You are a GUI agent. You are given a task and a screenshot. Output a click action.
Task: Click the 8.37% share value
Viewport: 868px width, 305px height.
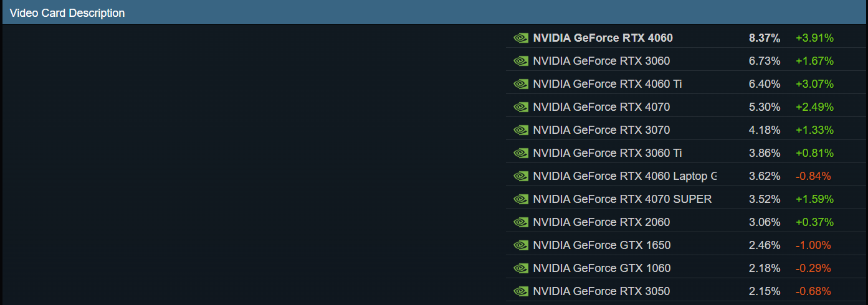(x=765, y=38)
